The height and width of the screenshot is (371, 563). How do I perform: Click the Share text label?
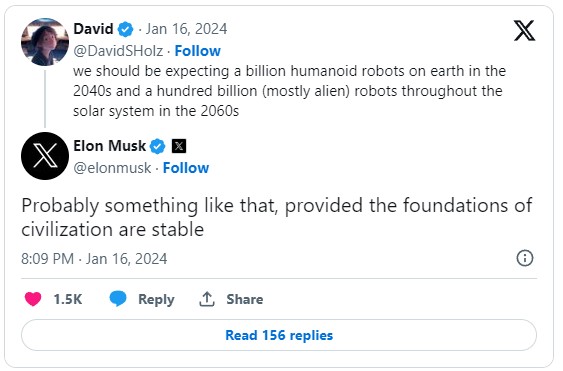pyautogui.click(x=245, y=299)
